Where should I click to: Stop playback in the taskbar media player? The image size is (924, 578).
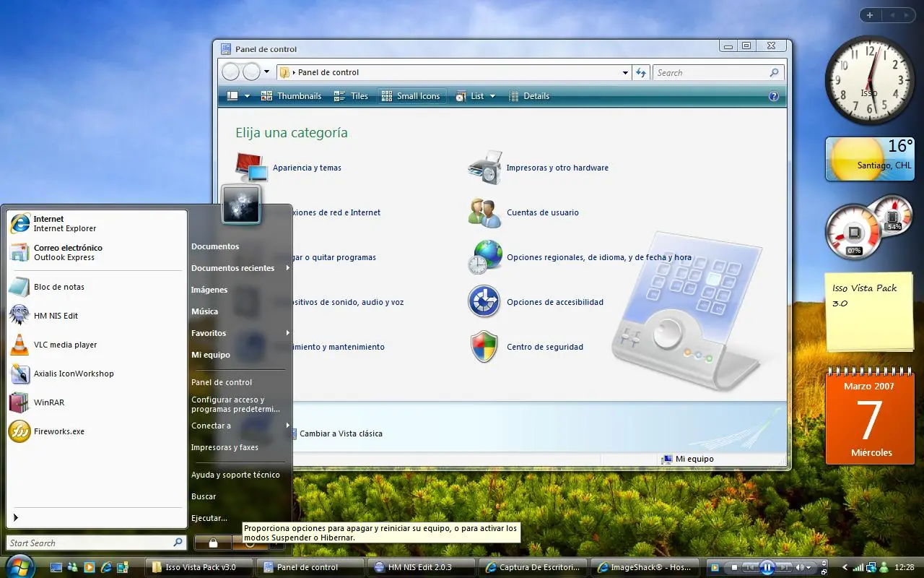pyautogui.click(x=734, y=567)
